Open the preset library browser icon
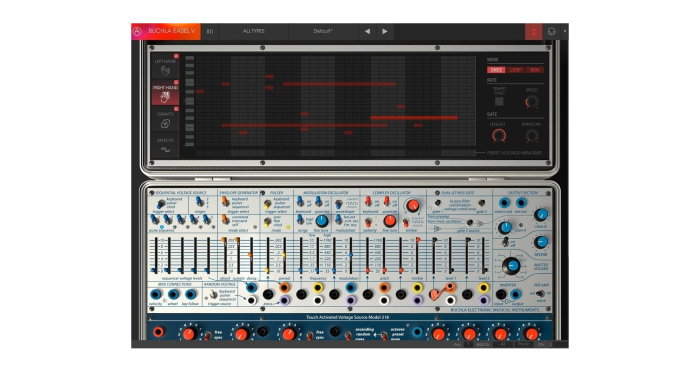The height and width of the screenshot is (372, 700). click(210, 31)
